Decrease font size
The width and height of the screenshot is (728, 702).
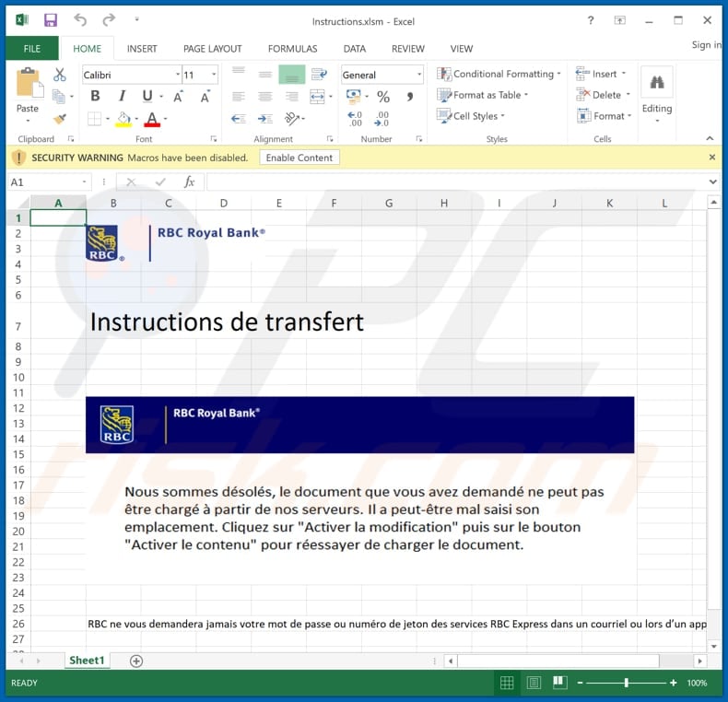pyautogui.click(x=205, y=97)
